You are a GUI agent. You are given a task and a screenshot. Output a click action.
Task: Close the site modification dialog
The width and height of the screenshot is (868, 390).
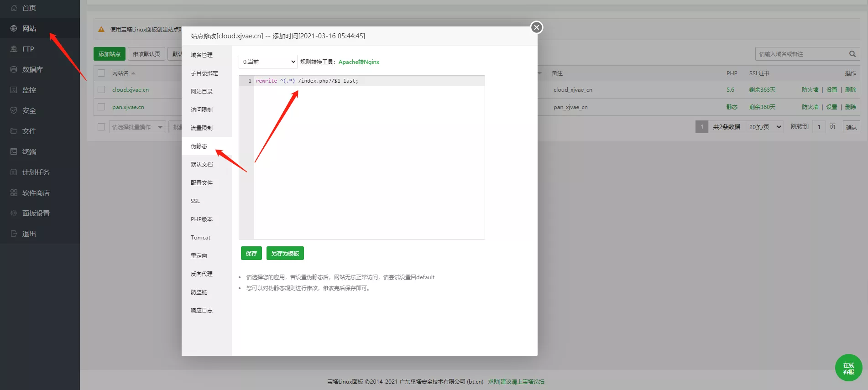pos(537,27)
